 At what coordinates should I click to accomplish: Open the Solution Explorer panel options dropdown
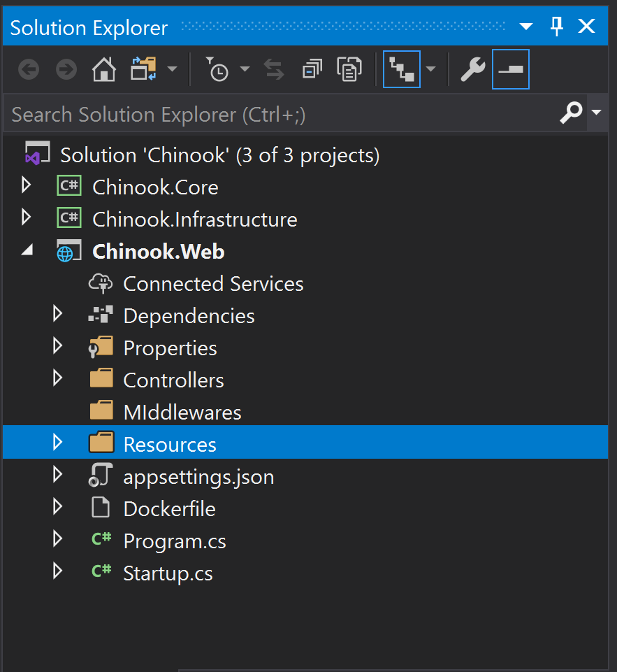[x=525, y=26]
